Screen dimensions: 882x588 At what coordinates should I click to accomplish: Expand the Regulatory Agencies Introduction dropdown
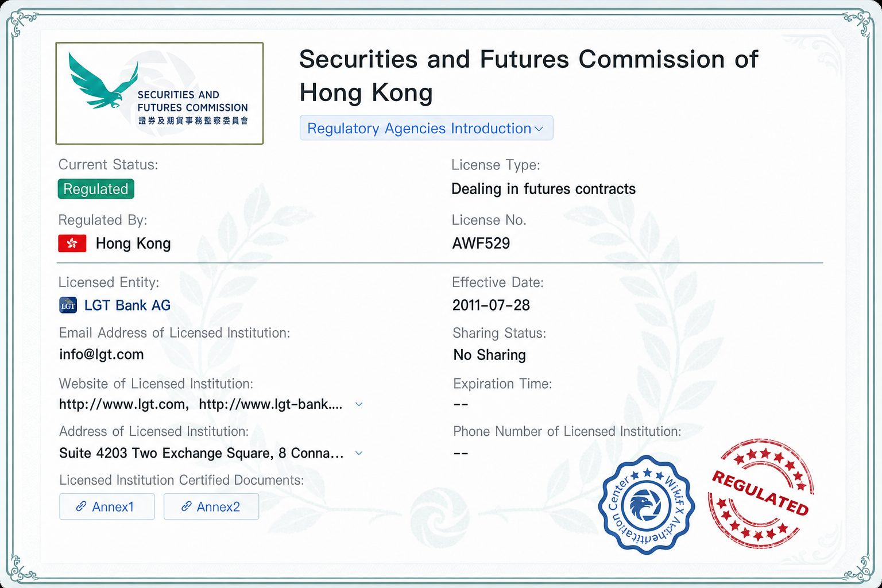pos(426,128)
